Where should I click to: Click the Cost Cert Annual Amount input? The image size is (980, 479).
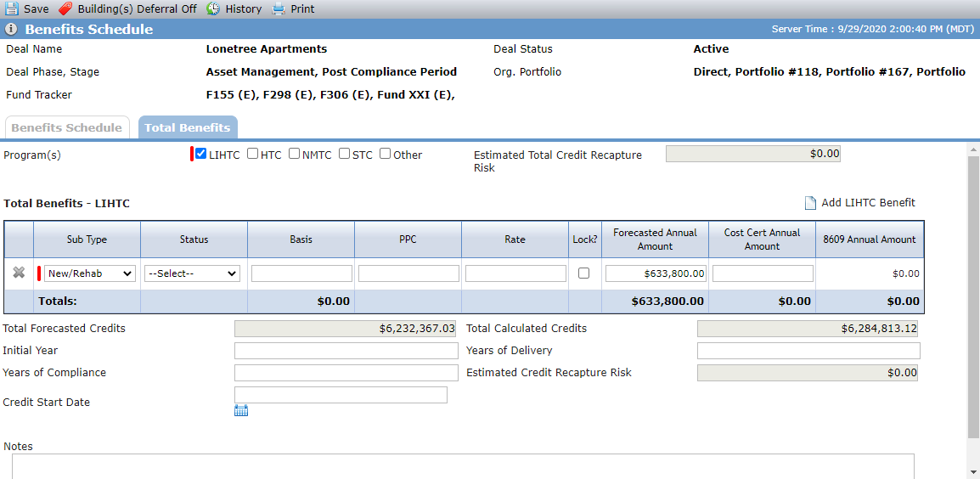pos(763,273)
